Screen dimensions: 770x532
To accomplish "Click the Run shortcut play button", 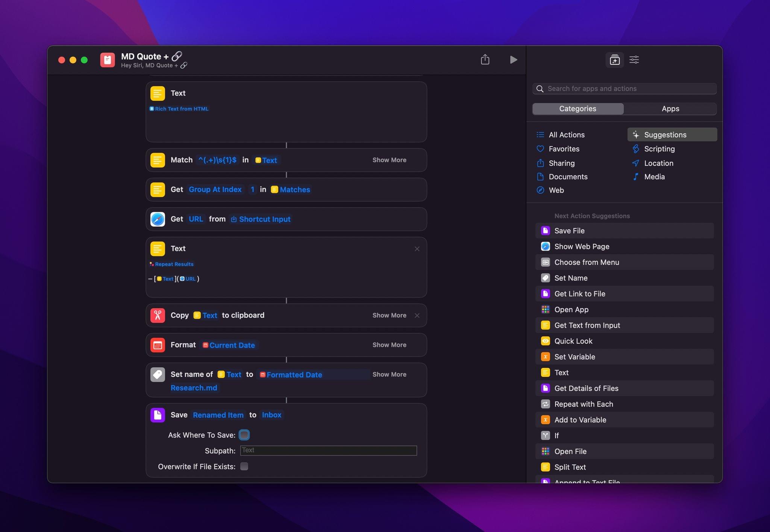I will pyautogui.click(x=513, y=59).
